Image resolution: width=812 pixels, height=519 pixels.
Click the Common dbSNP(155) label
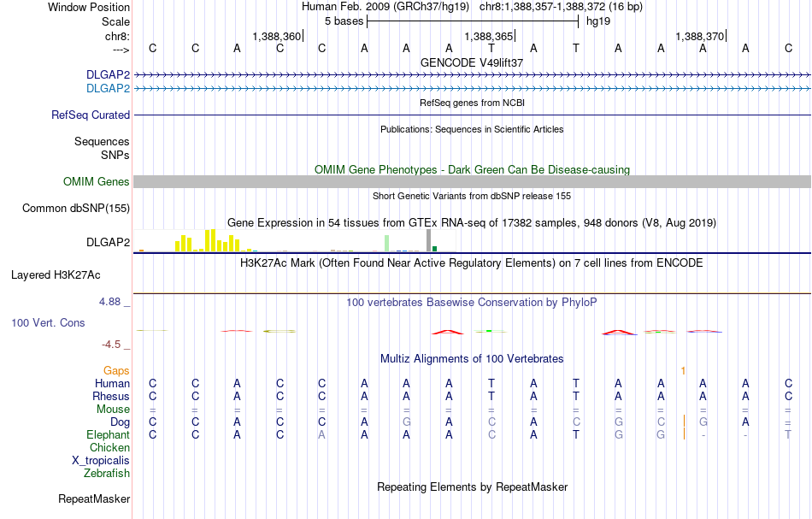coord(76,209)
